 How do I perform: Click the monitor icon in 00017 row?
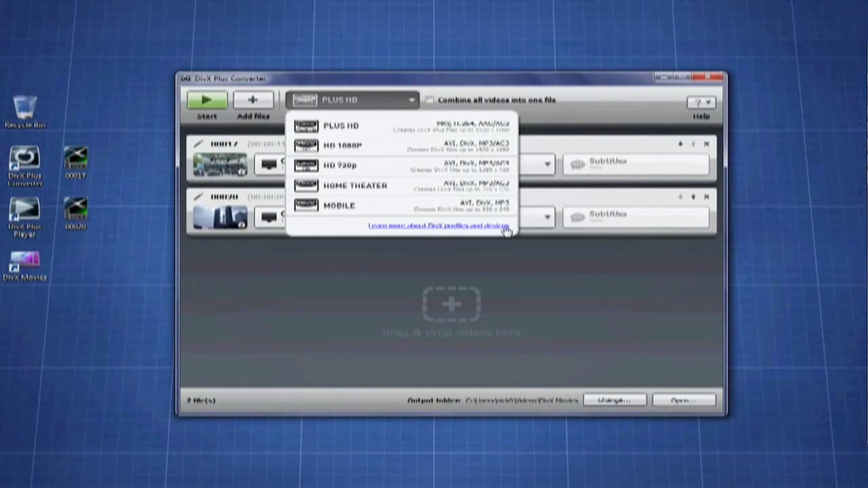point(269,165)
